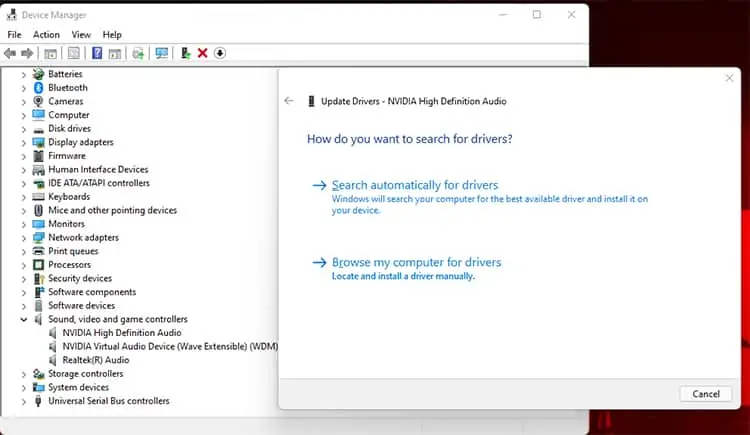Open the View menu
750x435 pixels.
(x=81, y=34)
